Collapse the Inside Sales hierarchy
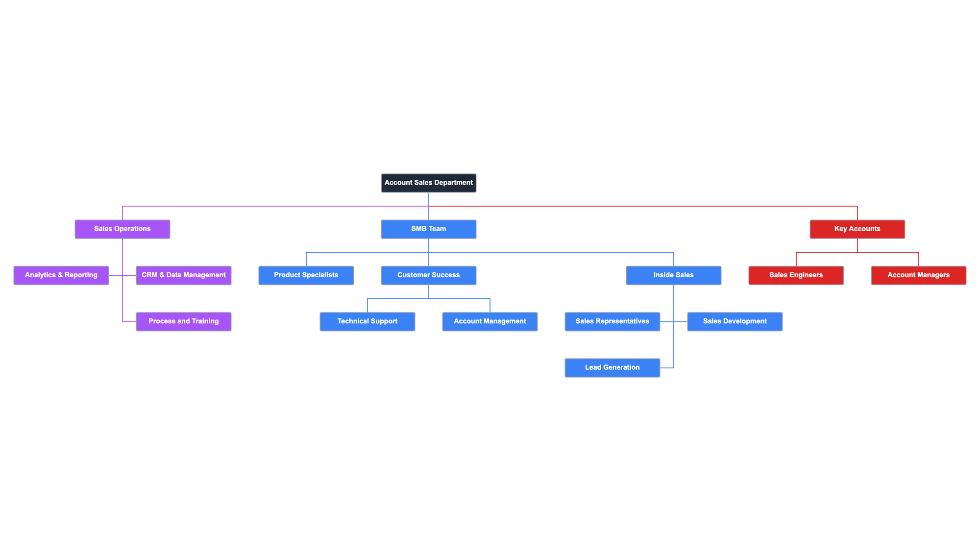The width and height of the screenshot is (980, 551). (x=674, y=274)
